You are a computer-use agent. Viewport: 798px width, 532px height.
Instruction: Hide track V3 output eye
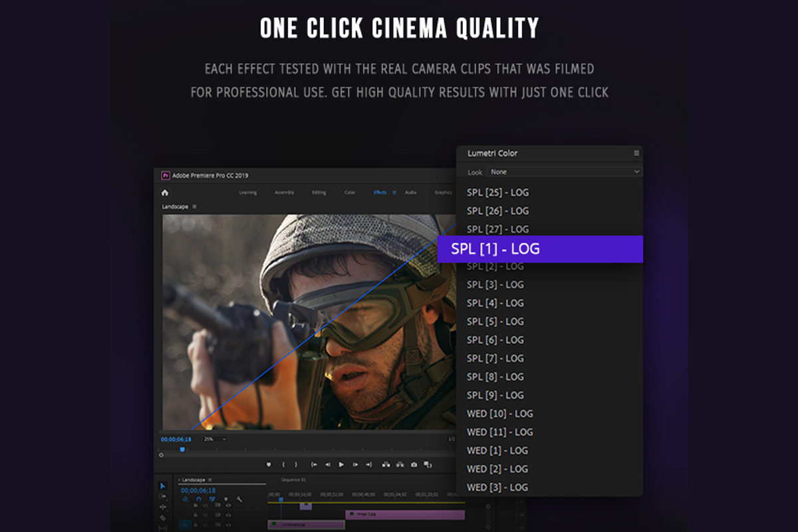229,505
